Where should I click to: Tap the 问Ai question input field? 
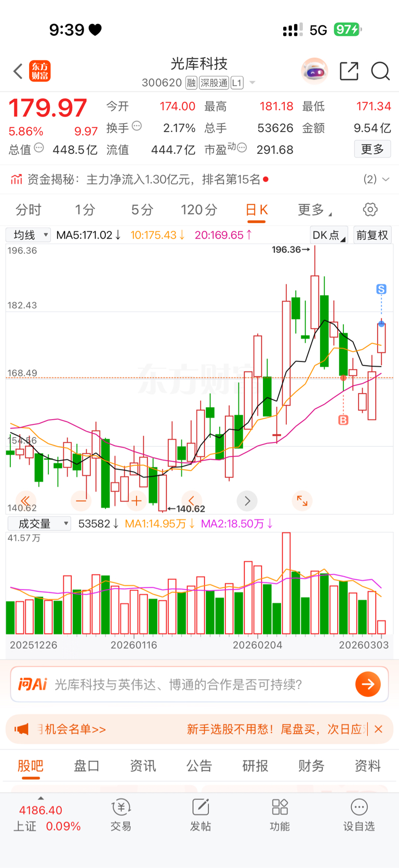point(199,684)
